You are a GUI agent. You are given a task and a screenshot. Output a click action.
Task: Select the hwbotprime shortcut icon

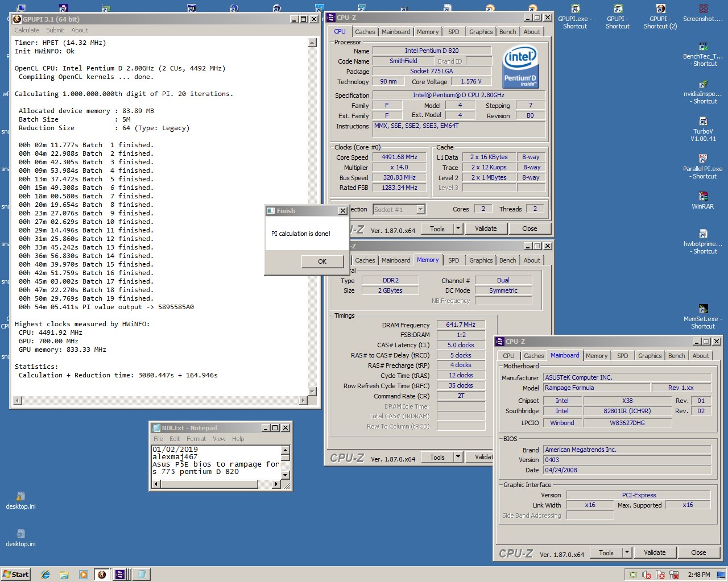click(703, 242)
